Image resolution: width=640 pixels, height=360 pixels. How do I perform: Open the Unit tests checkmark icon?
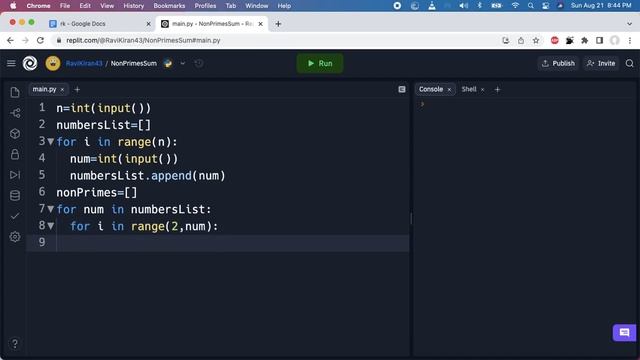tap(15, 216)
